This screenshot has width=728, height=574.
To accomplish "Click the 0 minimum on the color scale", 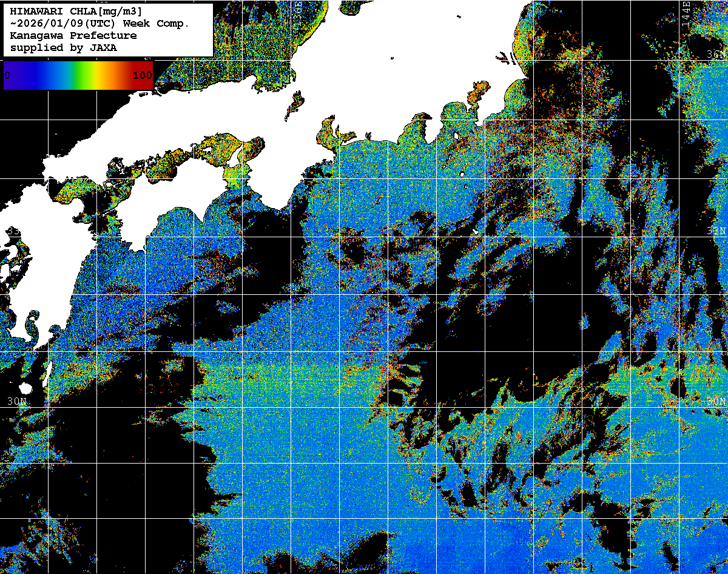I will tap(7, 76).
